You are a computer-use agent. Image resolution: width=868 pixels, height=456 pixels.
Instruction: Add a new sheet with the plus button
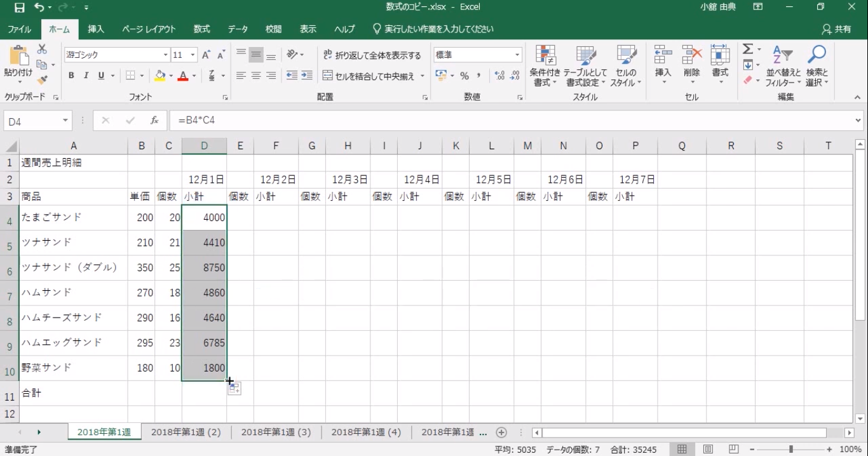click(501, 433)
